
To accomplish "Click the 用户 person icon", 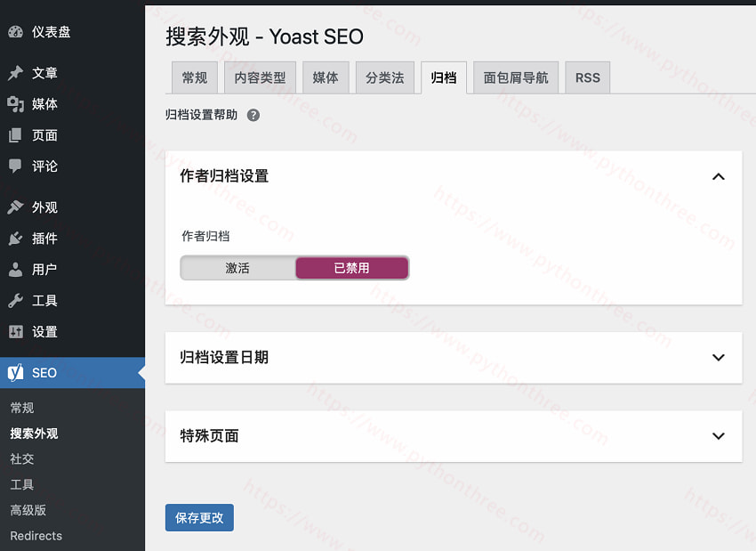I will [15, 269].
